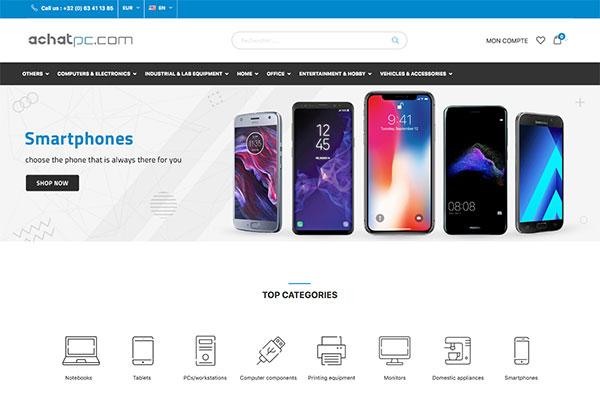Click the search magnifier icon
The image size is (600, 400).
pyautogui.click(x=395, y=40)
